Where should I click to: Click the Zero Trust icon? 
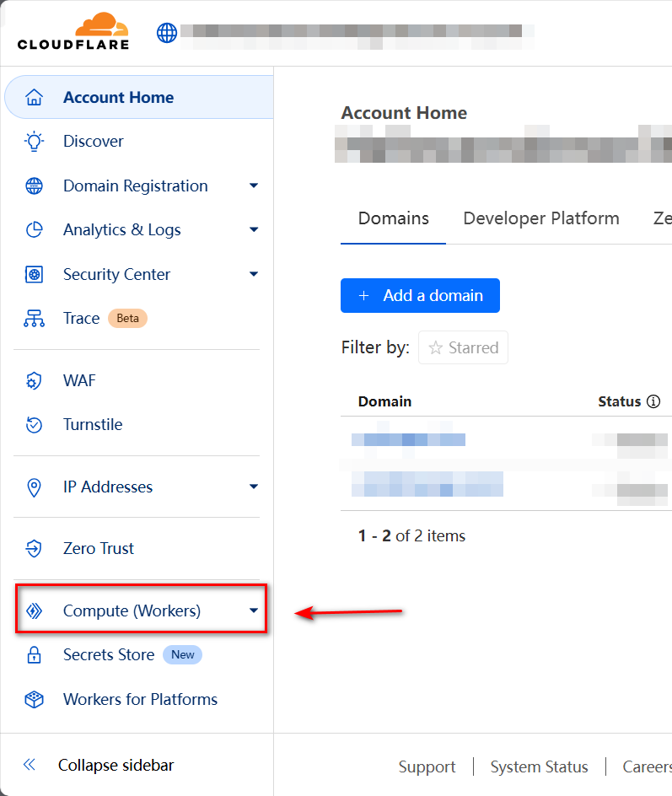[x=34, y=549]
